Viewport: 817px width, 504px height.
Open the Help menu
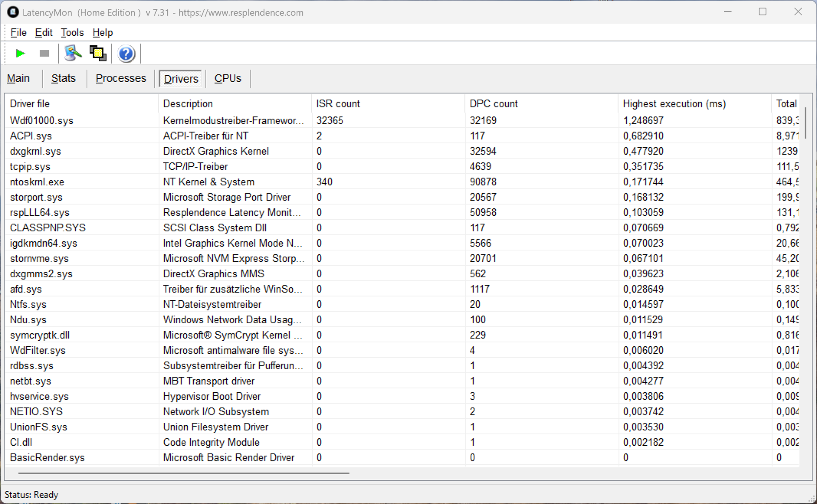[103, 33]
